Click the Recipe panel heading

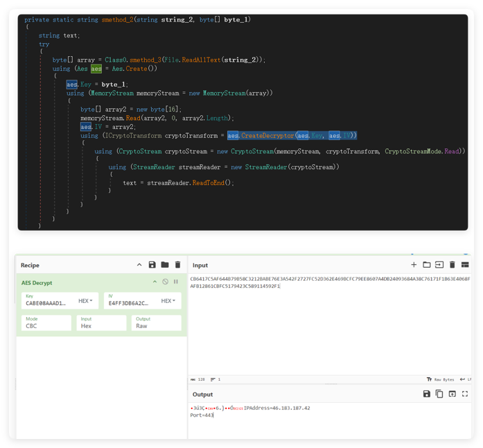pyautogui.click(x=30, y=265)
